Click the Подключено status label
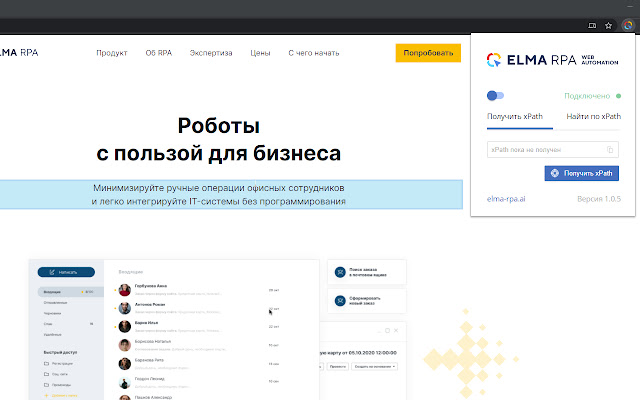The width and height of the screenshot is (640, 400). point(587,96)
